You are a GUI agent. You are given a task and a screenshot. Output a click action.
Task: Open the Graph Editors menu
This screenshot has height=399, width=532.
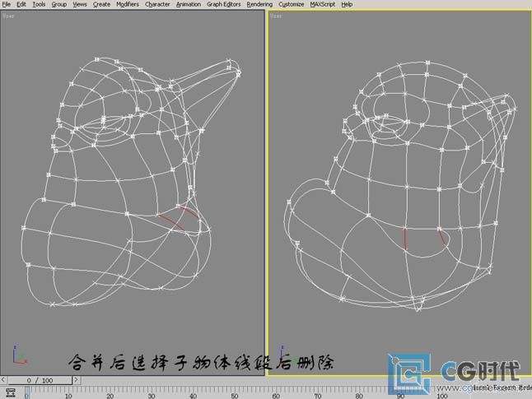click(x=224, y=4)
